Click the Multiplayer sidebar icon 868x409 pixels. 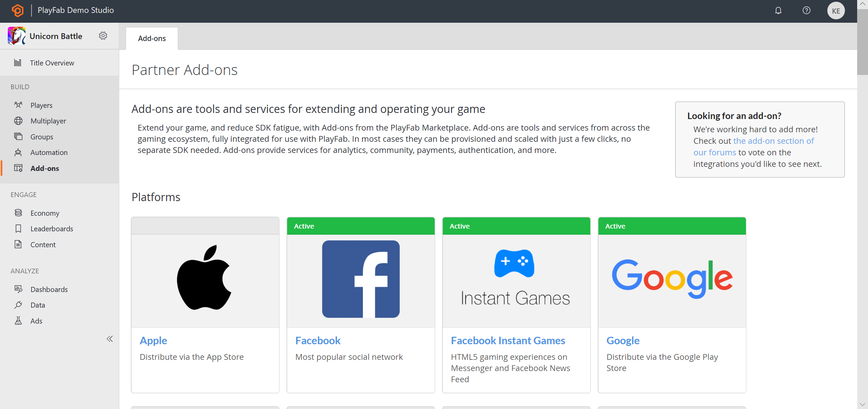click(x=18, y=121)
